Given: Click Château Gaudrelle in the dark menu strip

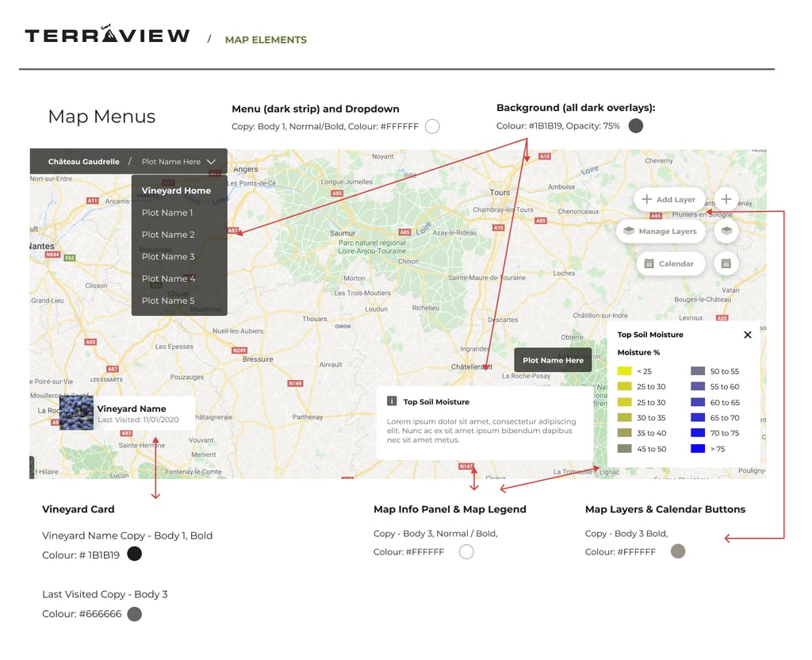Looking at the screenshot, I should coord(84,162).
